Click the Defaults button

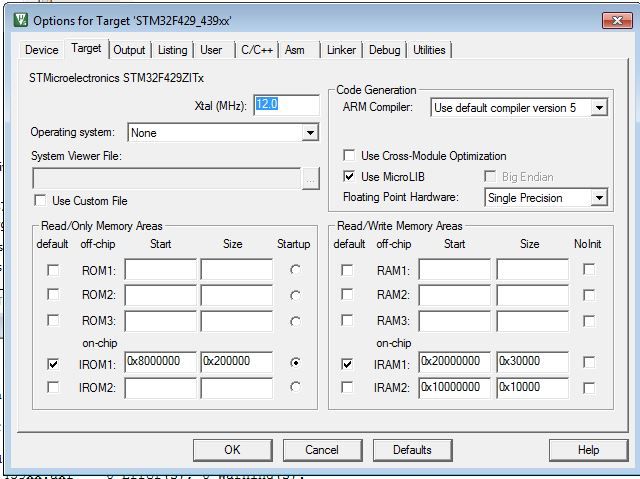(x=413, y=450)
